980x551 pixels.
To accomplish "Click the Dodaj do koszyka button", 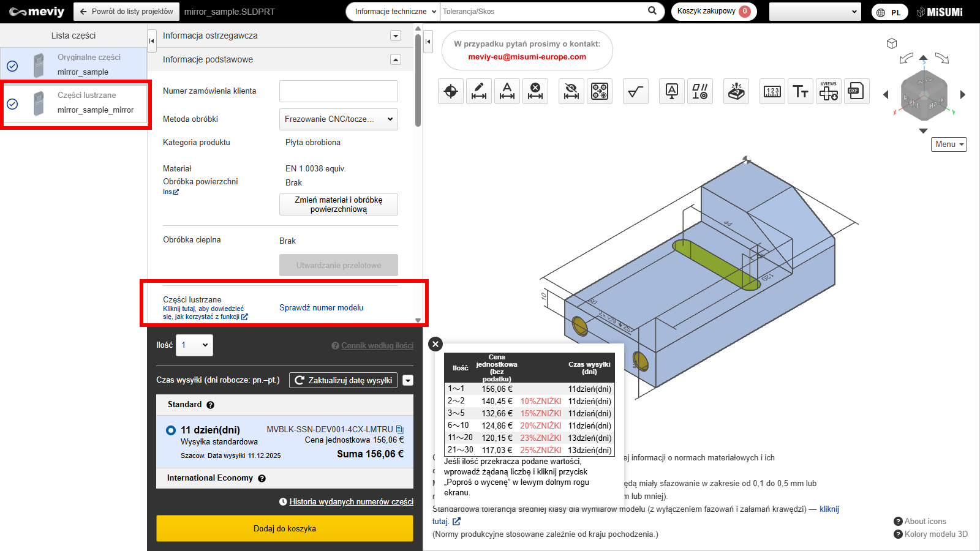I will 285,528.
